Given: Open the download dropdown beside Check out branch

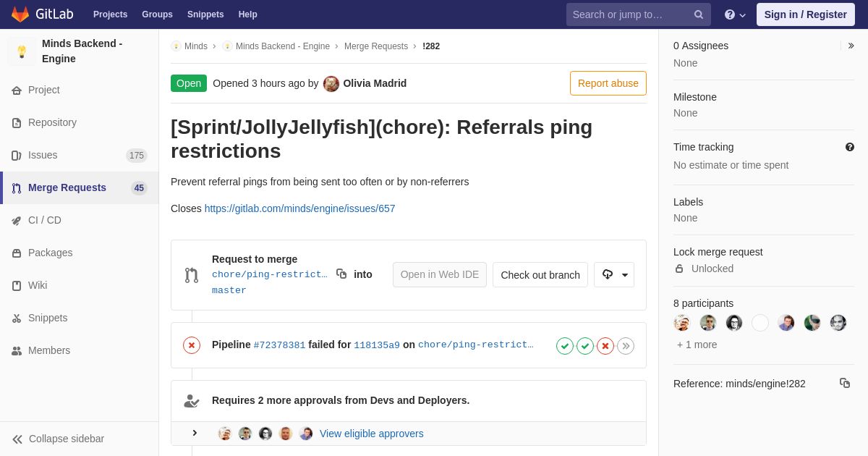Looking at the screenshot, I should (614, 275).
